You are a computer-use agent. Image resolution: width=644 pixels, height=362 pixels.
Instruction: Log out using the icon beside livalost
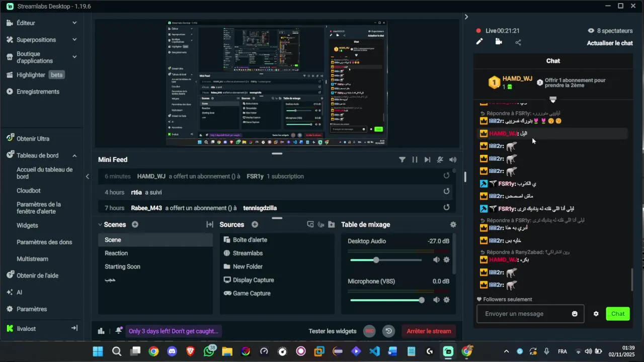coord(74,328)
